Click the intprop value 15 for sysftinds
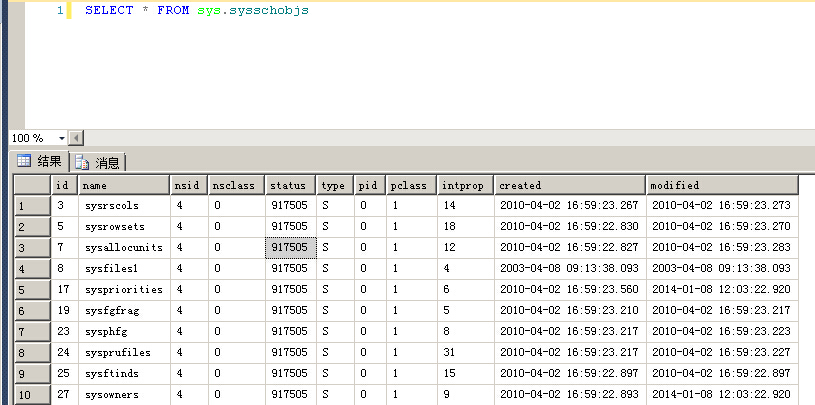This screenshot has width=815, height=405. tap(465, 373)
